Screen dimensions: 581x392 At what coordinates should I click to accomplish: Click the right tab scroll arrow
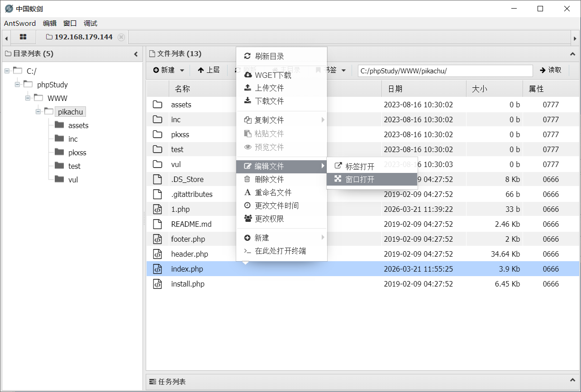(575, 38)
